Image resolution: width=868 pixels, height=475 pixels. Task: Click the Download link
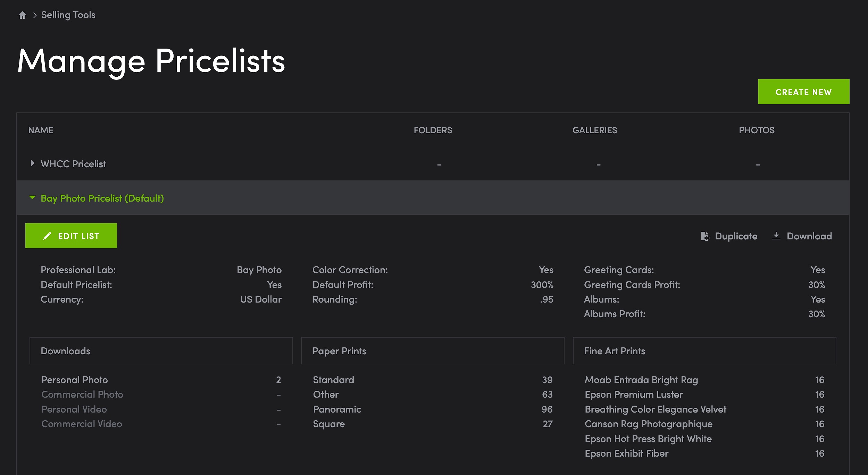[802, 236]
